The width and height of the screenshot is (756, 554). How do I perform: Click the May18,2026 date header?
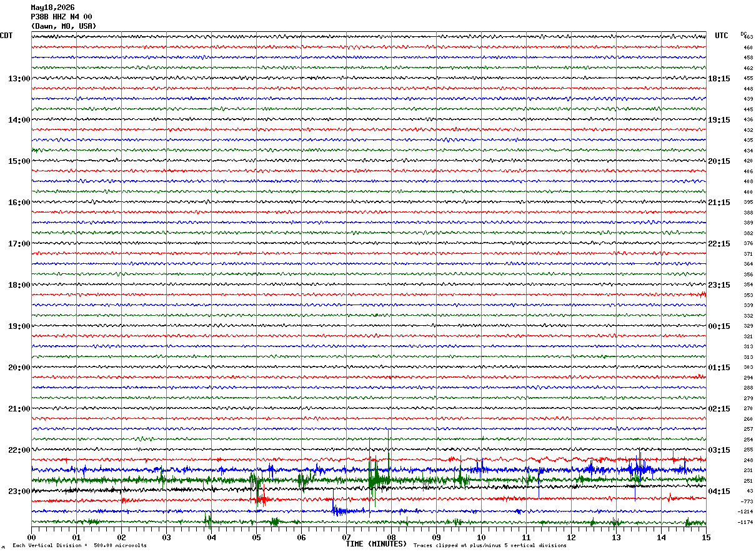tap(52, 8)
